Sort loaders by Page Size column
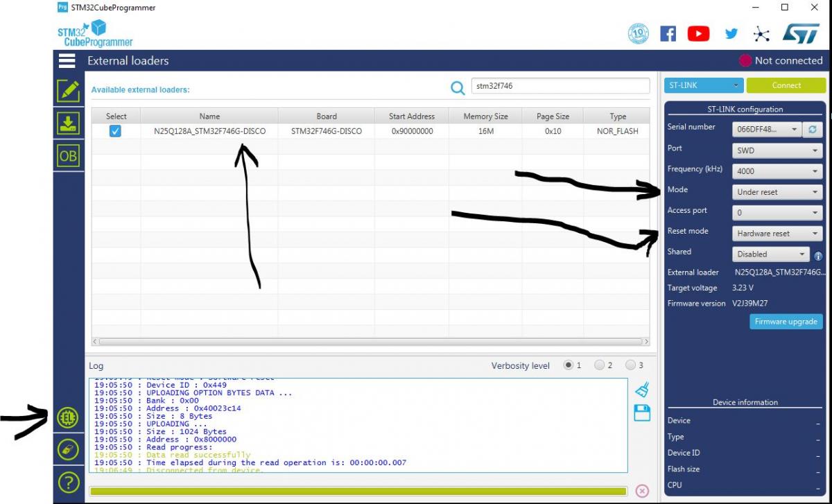 click(x=553, y=116)
